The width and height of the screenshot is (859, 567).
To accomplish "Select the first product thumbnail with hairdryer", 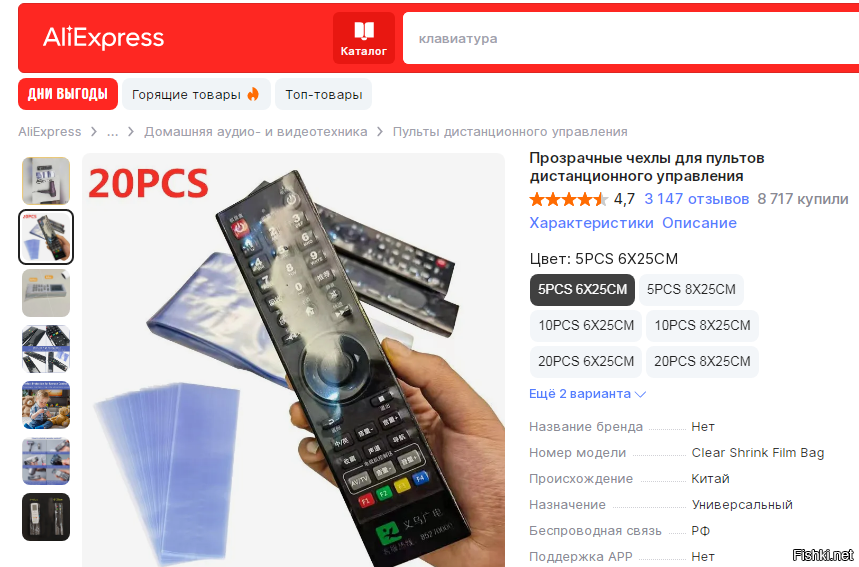I will point(46,181).
